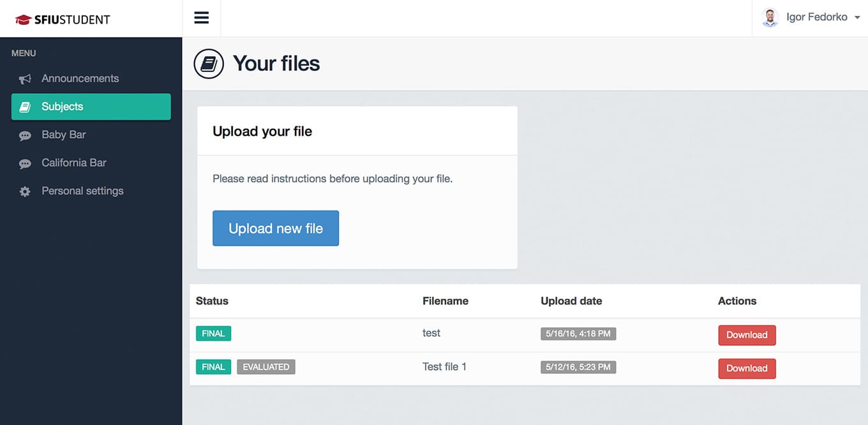This screenshot has height=425, width=868.
Task: Click the Status column header
Action: point(212,301)
